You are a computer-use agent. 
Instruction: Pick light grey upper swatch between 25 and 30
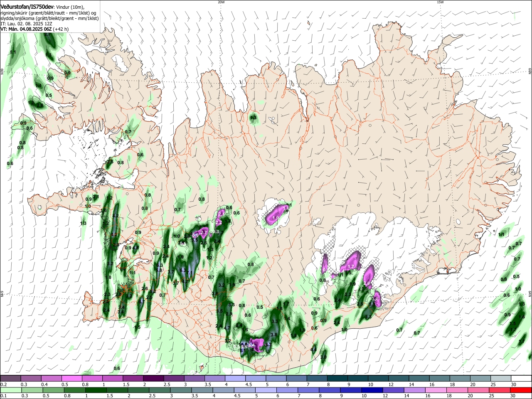coord(501,379)
